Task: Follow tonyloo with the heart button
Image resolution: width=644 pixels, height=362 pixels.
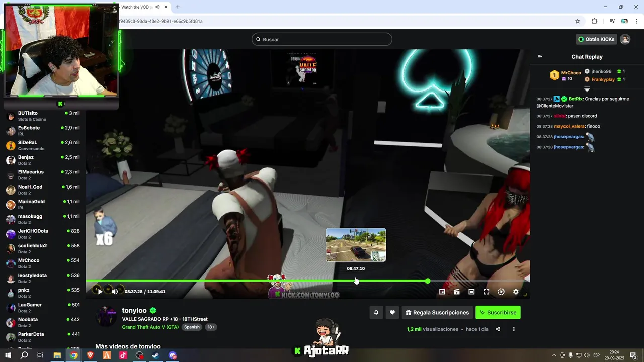Action: 392,312
